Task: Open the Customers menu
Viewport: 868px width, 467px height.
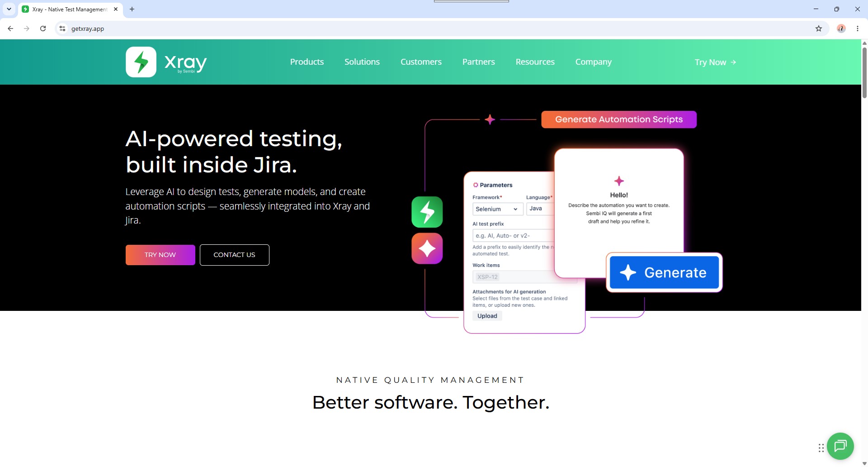Action: [421, 62]
